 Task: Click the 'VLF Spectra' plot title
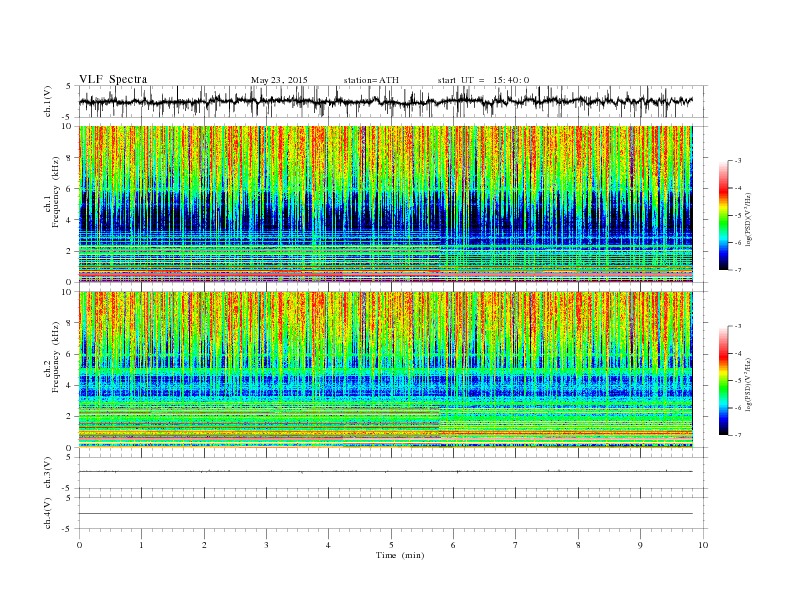[113, 79]
